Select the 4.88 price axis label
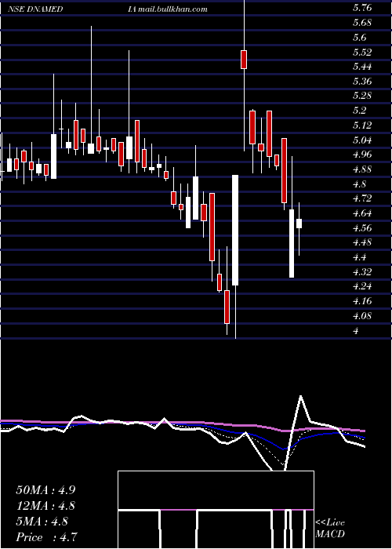This screenshot has height=549, width=392. tap(362, 169)
